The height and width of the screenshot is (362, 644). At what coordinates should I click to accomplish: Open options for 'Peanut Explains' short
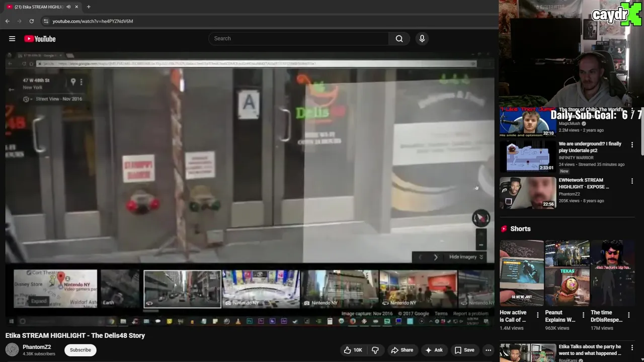583,315
